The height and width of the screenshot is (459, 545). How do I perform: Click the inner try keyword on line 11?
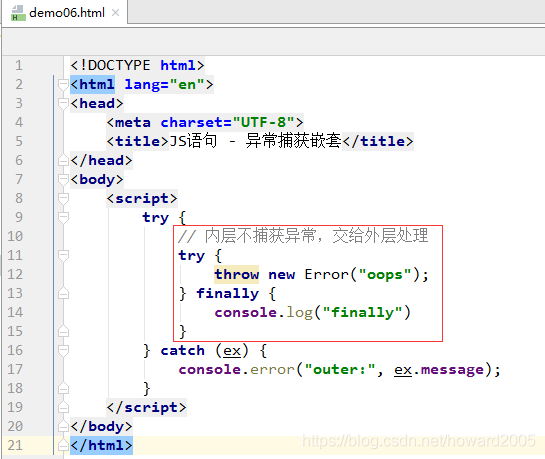click(x=192, y=256)
